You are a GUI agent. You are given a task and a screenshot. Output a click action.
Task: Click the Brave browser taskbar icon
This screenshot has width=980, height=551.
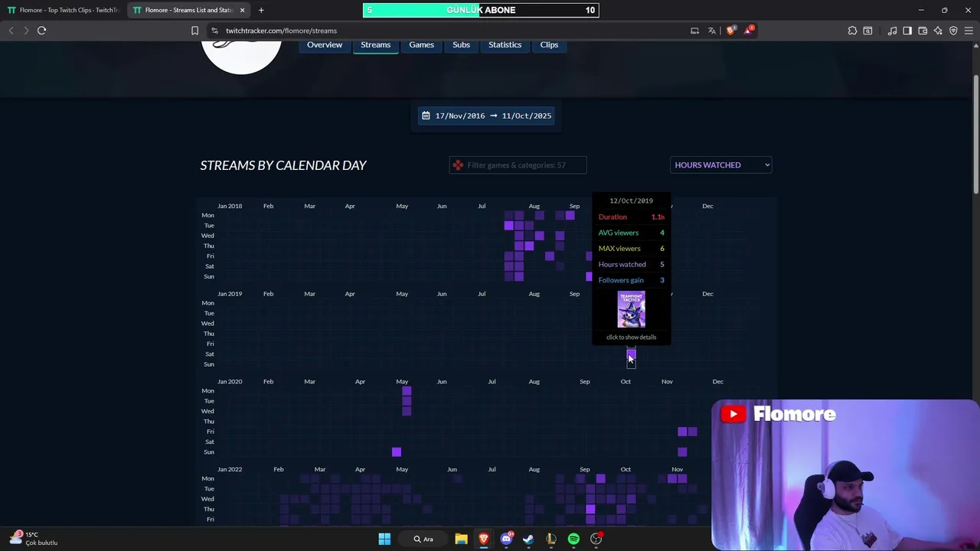(484, 539)
